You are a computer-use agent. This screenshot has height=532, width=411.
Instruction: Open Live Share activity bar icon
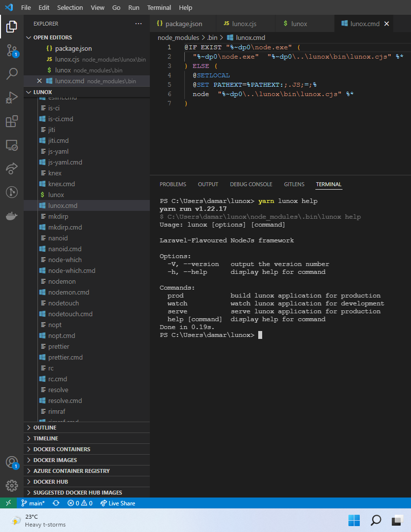pyautogui.click(x=11, y=168)
